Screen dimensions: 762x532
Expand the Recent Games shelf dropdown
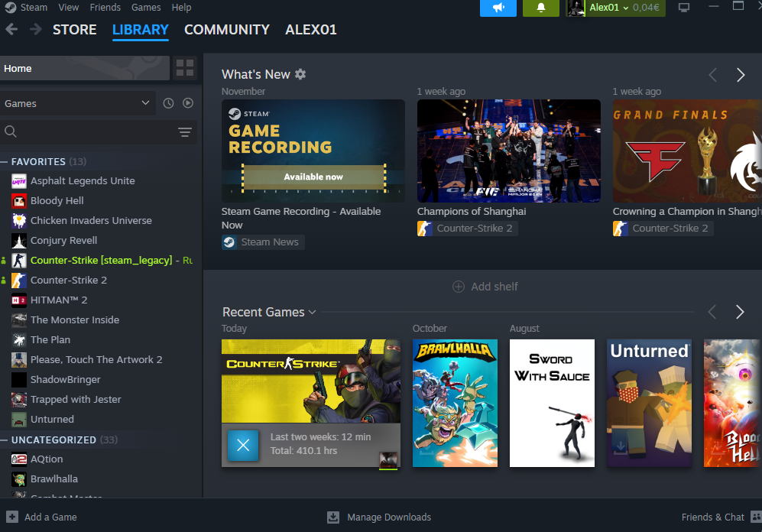[x=312, y=312]
